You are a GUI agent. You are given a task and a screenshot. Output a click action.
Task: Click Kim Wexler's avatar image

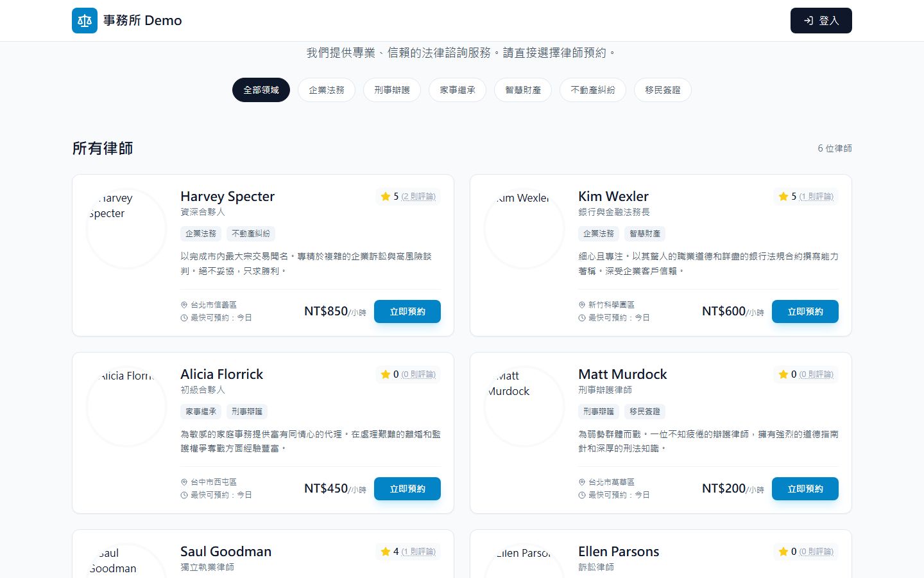tap(524, 228)
